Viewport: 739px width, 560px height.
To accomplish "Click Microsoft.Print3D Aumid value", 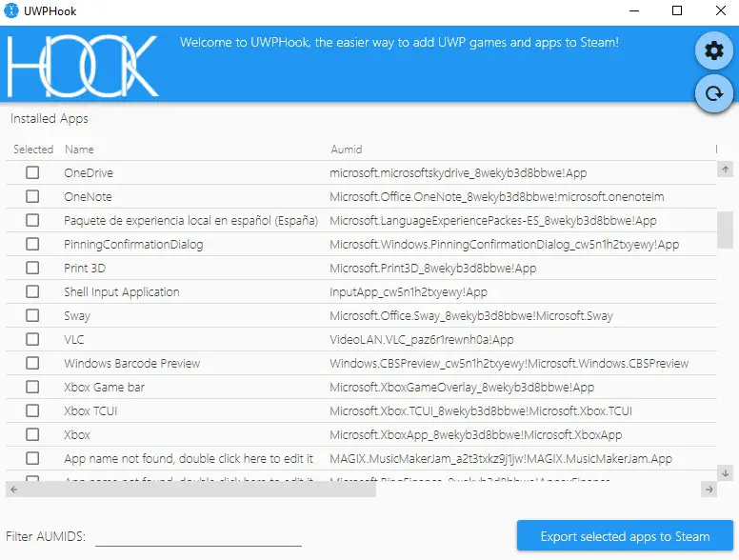I will tap(433, 269).
